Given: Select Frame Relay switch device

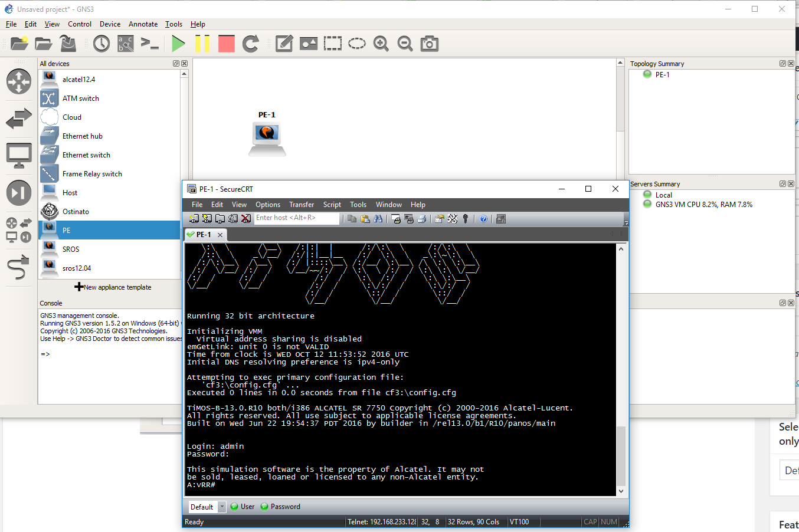Looking at the screenshot, I should pyautogui.click(x=109, y=173).
